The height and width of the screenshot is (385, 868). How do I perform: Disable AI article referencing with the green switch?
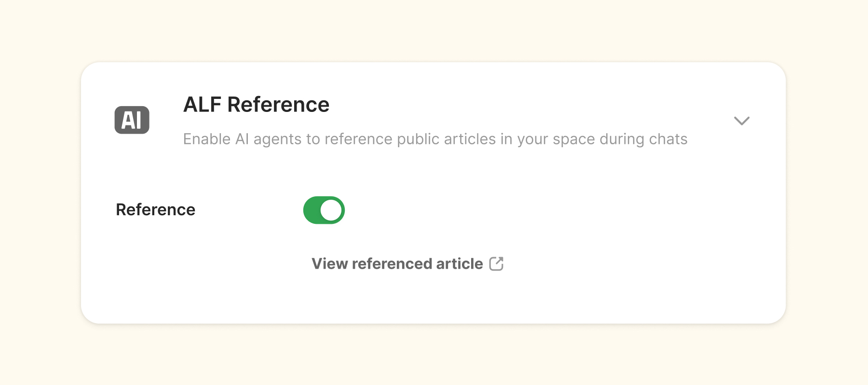pos(324,210)
